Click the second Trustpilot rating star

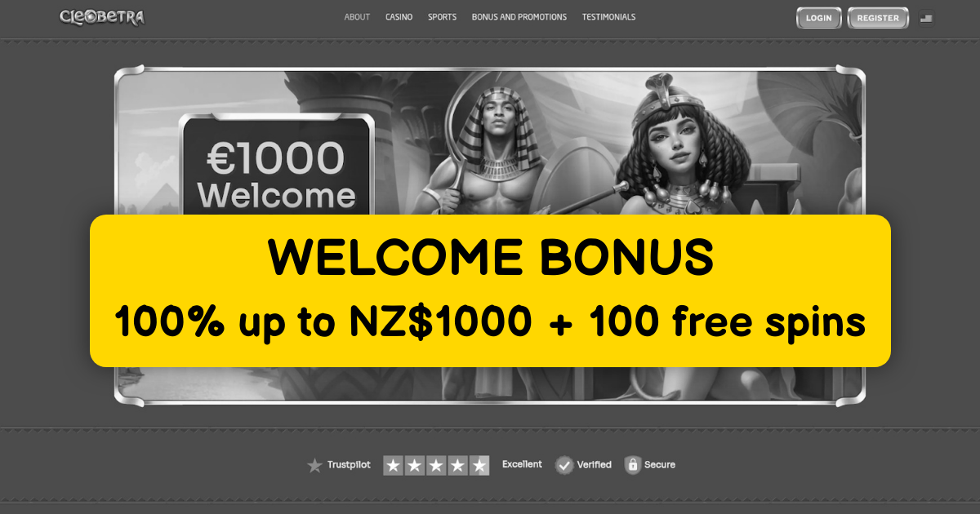click(415, 466)
